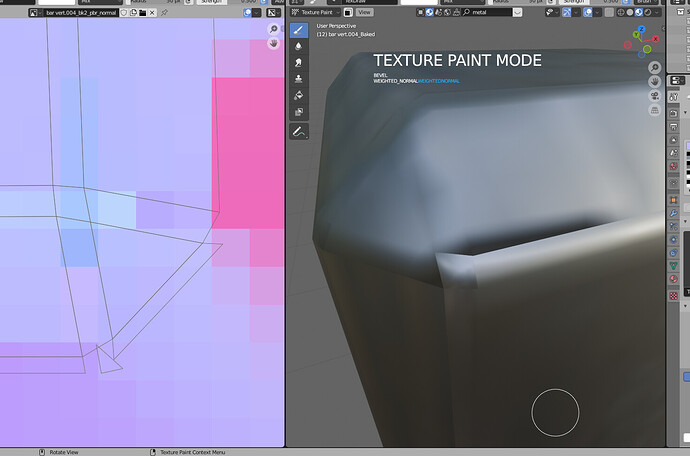Open viewport overlays options dropdown
Viewport: 690px width, 456px height.
tap(597, 12)
